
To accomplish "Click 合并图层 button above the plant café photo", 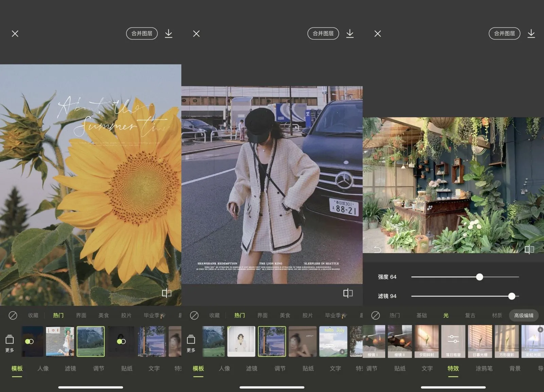I will [504, 33].
